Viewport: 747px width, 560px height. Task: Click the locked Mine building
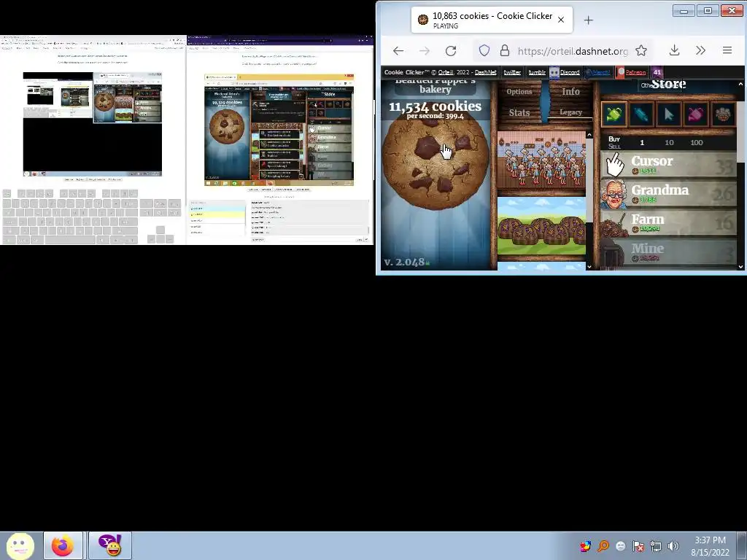pyautogui.click(x=669, y=252)
